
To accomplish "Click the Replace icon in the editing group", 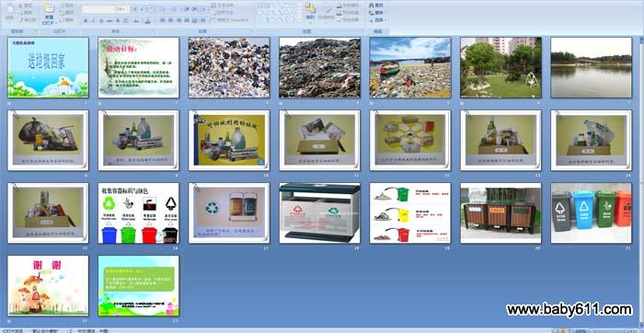I will (376, 12).
